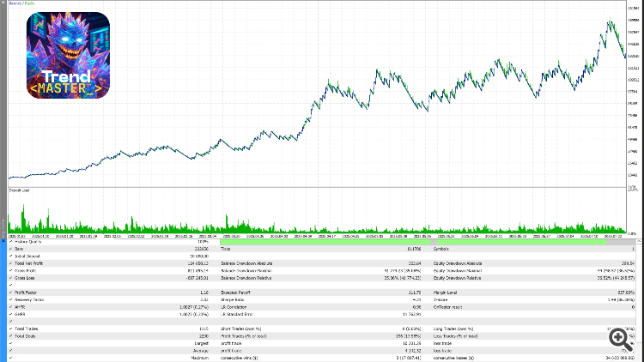Screen dimensions: 644x362
Task: Click the check mark beside Total Net Profit
Action: (10, 263)
